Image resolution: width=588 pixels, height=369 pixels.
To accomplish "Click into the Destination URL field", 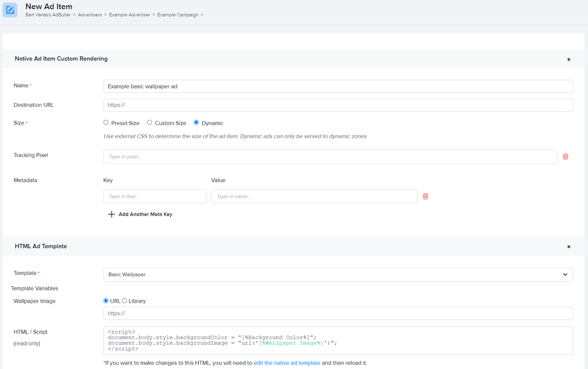I will (338, 105).
